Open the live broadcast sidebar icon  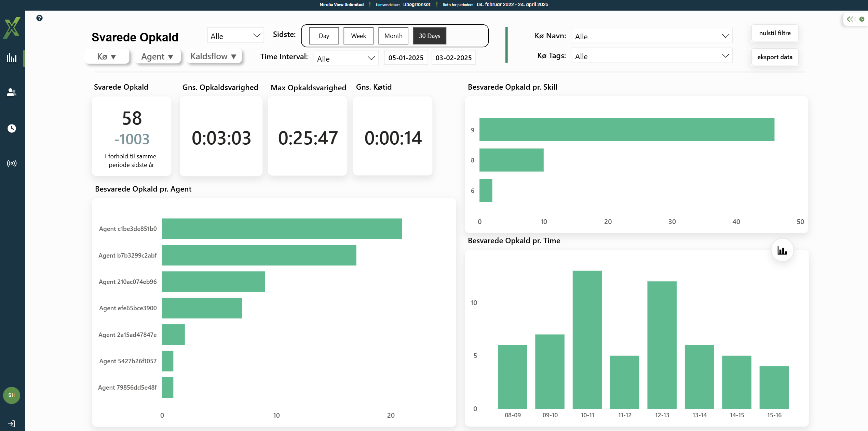pyautogui.click(x=12, y=163)
